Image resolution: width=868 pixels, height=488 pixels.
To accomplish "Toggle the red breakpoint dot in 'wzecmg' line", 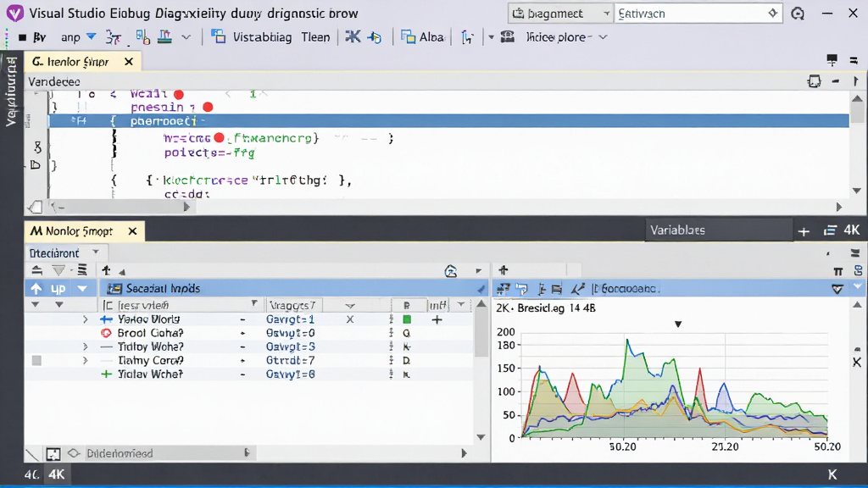I will click(220, 138).
